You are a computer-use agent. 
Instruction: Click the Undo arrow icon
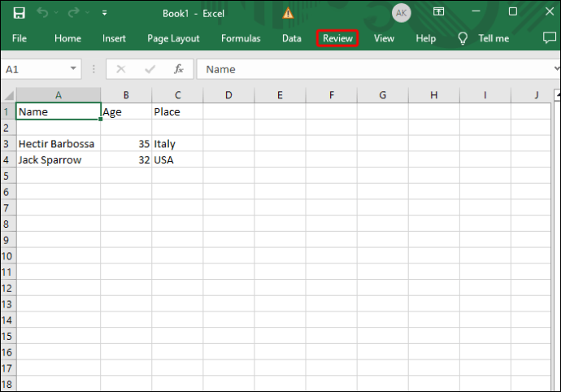tap(42, 13)
